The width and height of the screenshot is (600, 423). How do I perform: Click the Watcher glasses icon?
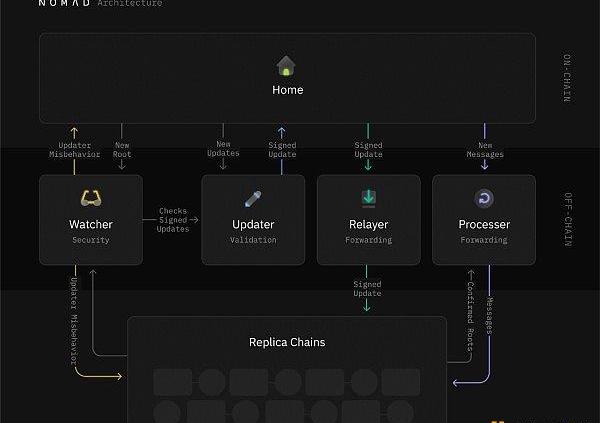pos(91,199)
